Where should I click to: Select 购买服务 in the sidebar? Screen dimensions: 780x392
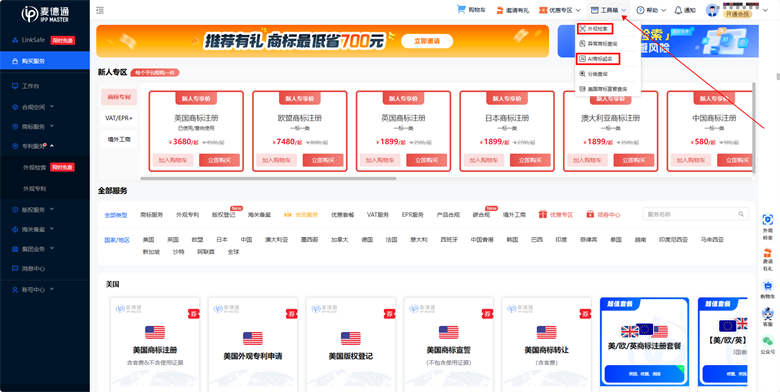[x=45, y=61]
